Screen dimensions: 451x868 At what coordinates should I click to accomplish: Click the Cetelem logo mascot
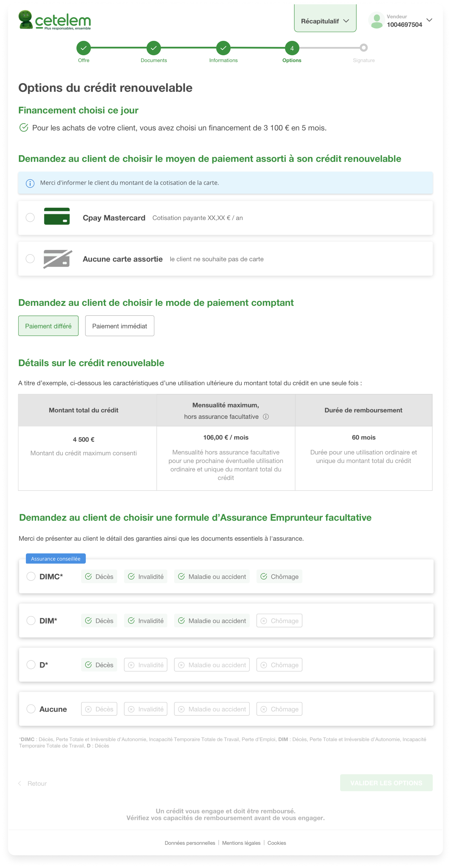pyautogui.click(x=25, y=20)
